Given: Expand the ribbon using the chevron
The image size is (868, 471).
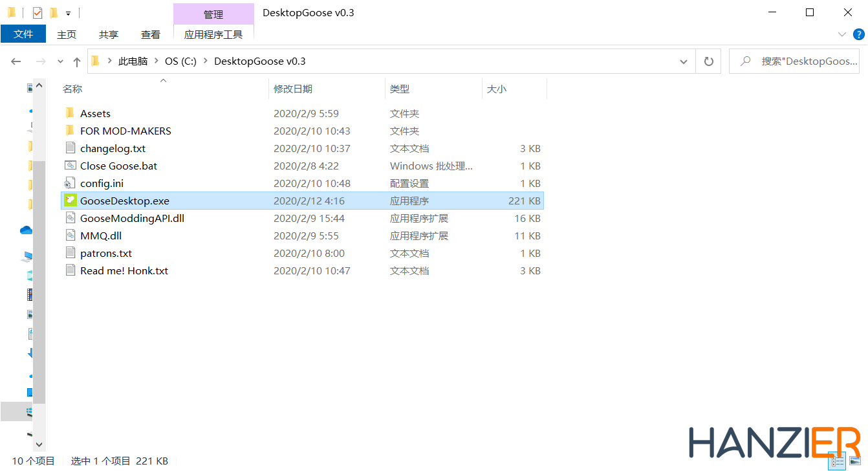Looking at the screenshot, I should click(842, 34).
